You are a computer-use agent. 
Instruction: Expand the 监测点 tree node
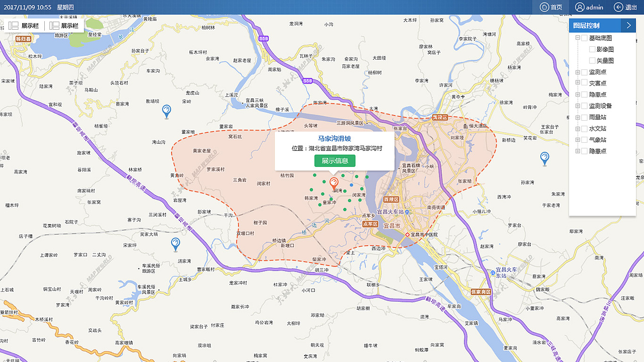578,72
